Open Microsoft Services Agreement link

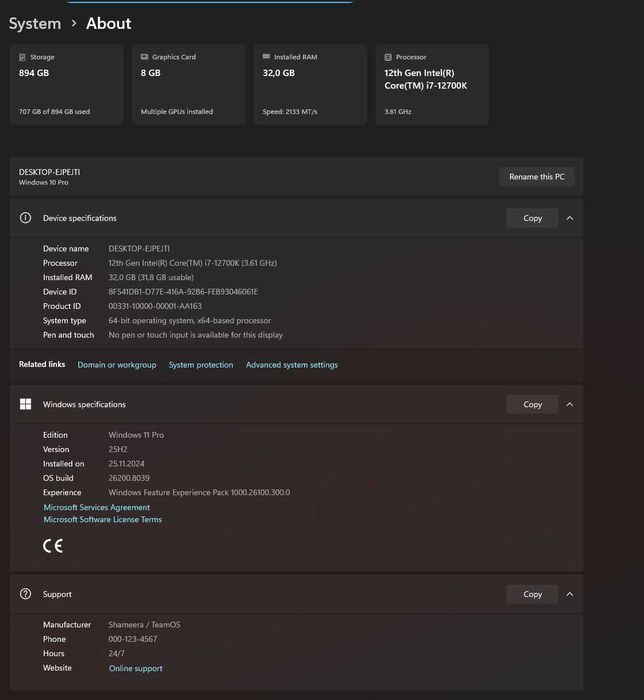coord(96,507)
